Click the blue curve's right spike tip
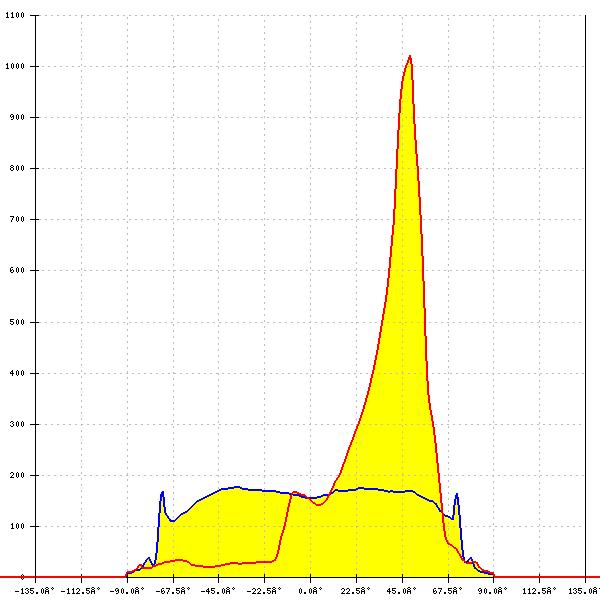The width and height of the screenshot is (600, 600). (457, 494)
